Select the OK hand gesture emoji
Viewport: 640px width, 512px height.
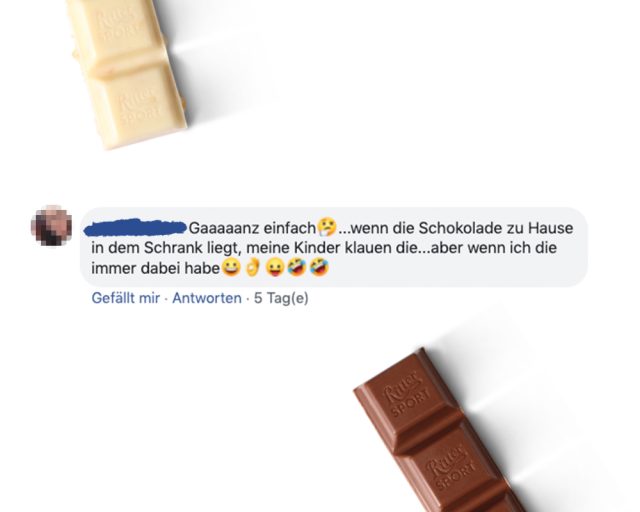[253, 267]
